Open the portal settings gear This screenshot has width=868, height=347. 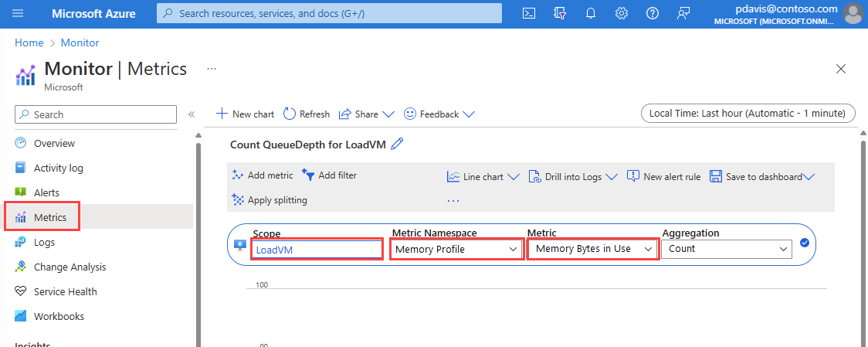[622, 13]
